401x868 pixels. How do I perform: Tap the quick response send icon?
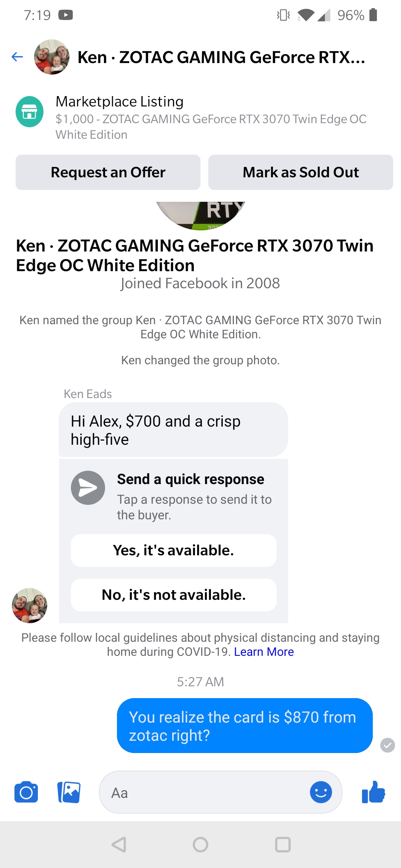click(x=88, y=488)
